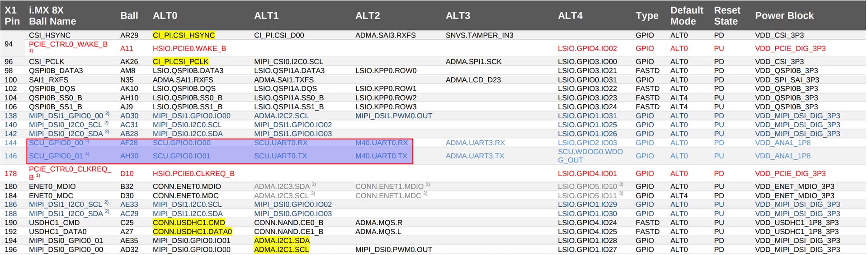Click the cell 'MIPI_DSI0.GPIO0.IO01'
Screen dimensions: 868x255
191,241
